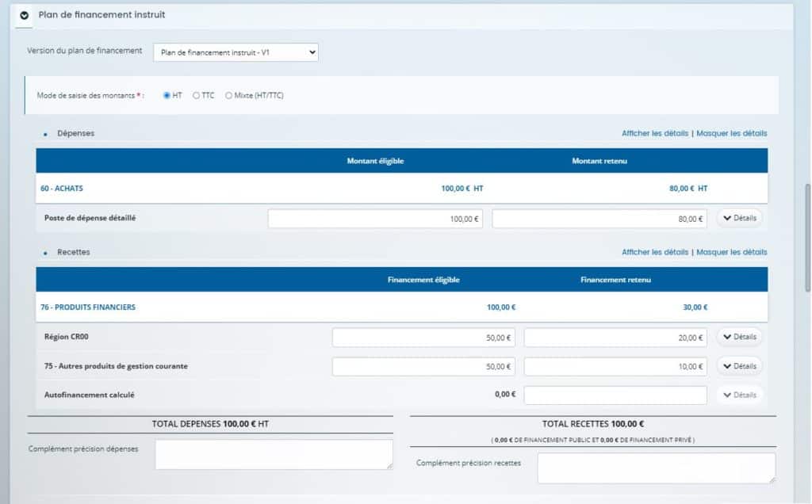Edit eligible amount of Poste de dépense détaillé
Viewport: 812px width, 504px height.
[x=375, y=219]
